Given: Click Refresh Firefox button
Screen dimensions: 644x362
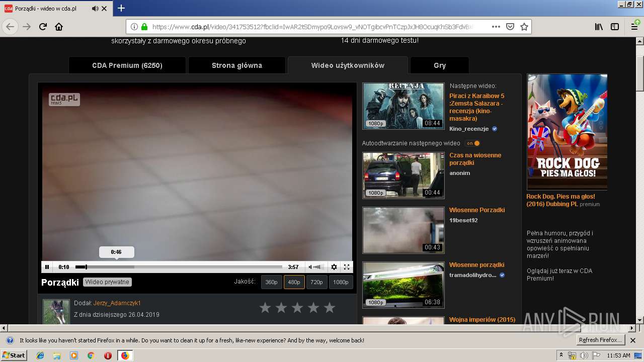Looking at the screenshot, I should pyautogui.click(x=600, y=340).
